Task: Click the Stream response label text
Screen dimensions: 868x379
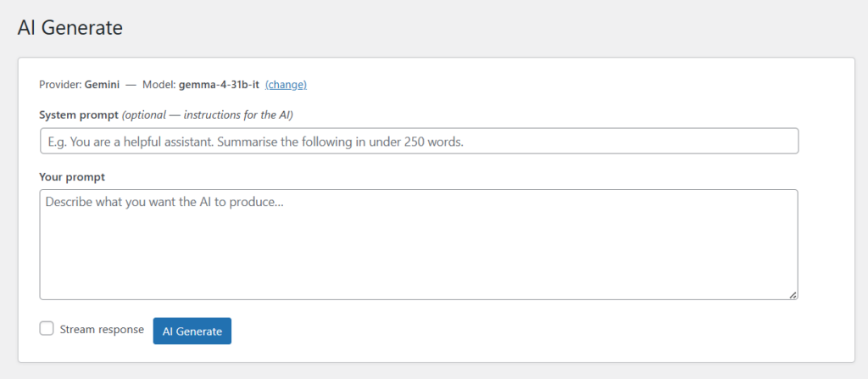Action: pos(102,329)
